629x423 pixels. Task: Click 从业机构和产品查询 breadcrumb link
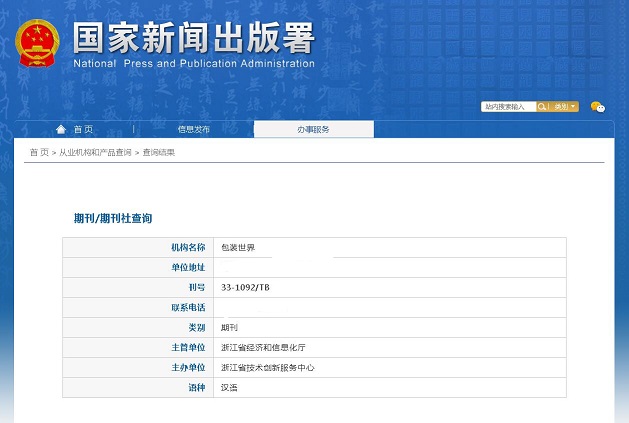[x=95, y=152]
